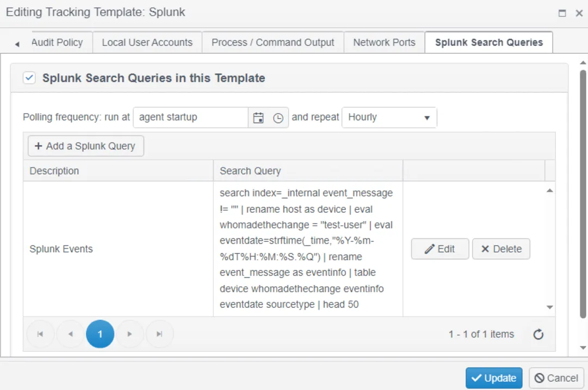The height and width of the screenshot is (390, 588).
Task: Click the dialog's vertical scrollbar thumb
Action: 583,194
